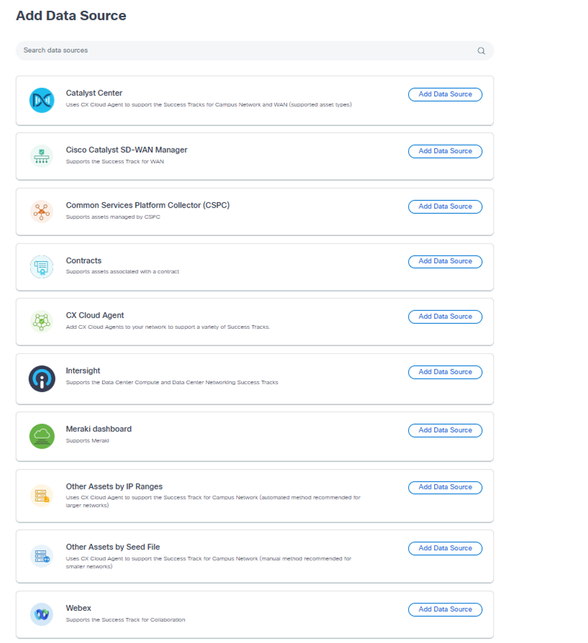Image resolution: width=588 pixels, height=643 pixels.
Task: Add Data Source for Webex
Action: 445,609
